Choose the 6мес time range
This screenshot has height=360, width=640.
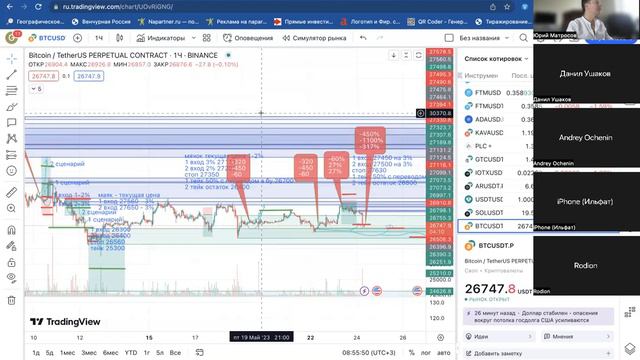(110, 353)
